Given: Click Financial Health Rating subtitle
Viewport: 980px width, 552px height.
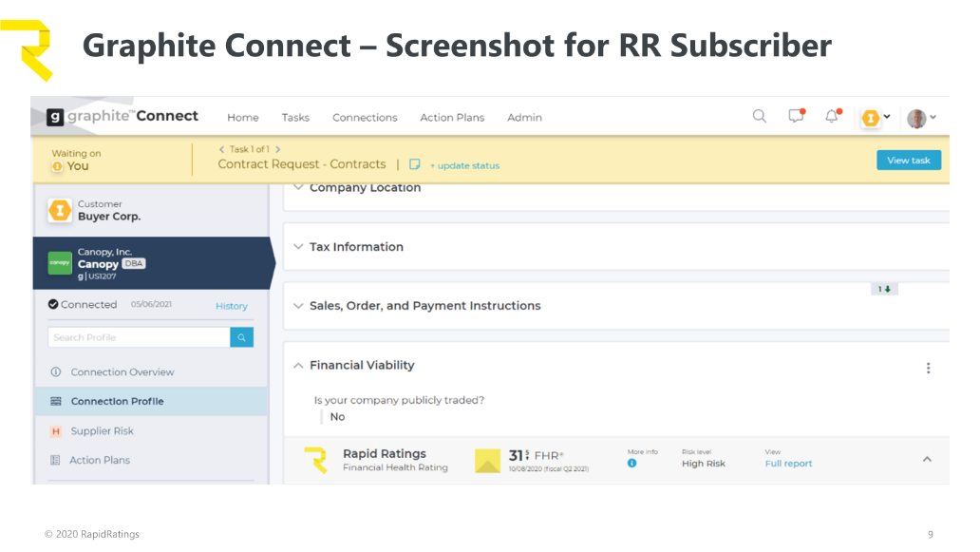Looking at the screenshot, I should click(x=395, y=467).
